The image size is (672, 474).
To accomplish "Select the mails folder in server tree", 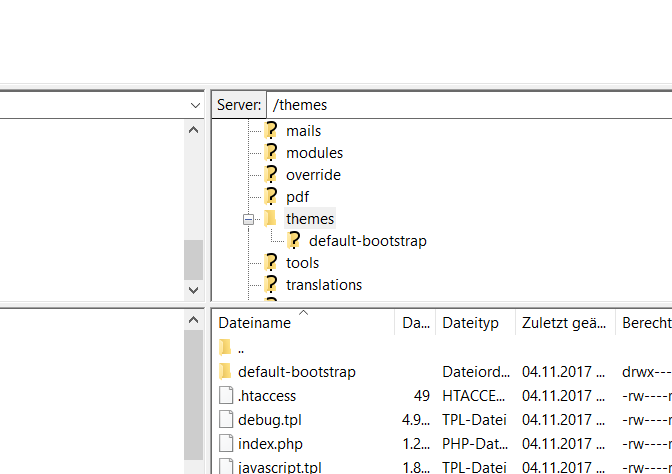I will pos(303,131).
